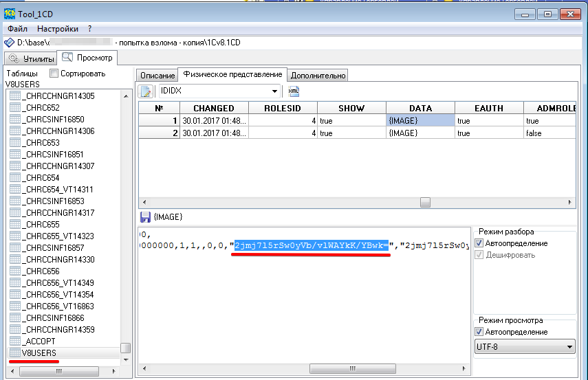The width and height of the screenshot is (588, 380).
Task: Click the Tool_1CD app icon in title bar
Action: (10, 13)
